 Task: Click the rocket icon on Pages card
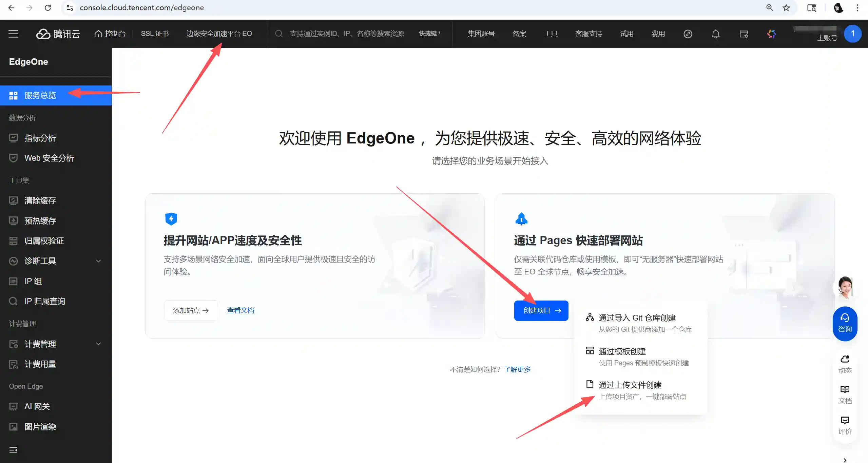[521, 219]
